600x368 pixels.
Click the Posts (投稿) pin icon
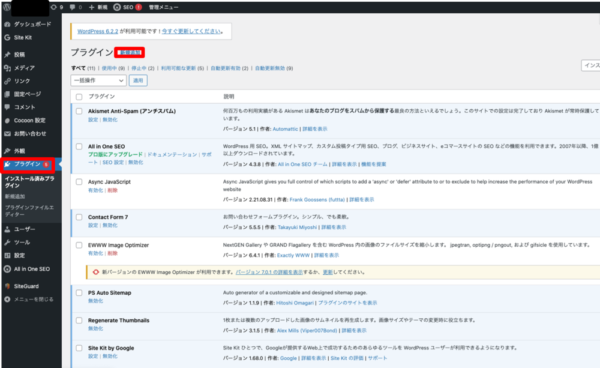tap(7, 54)
